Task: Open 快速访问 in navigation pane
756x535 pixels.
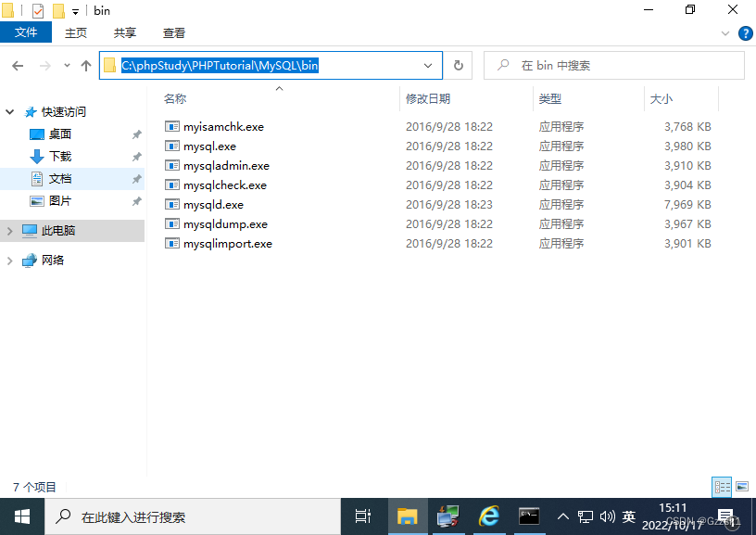Action: (x=63, y=112)
